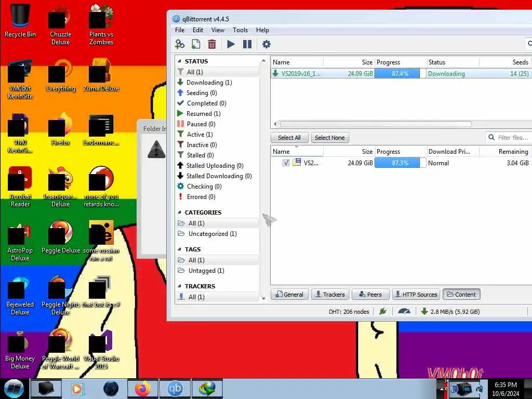Image resolution: width=532 pixels, height=399 pixels.
Task: Uncheck the VS2... file checkbox
Action: click(286, 163)
